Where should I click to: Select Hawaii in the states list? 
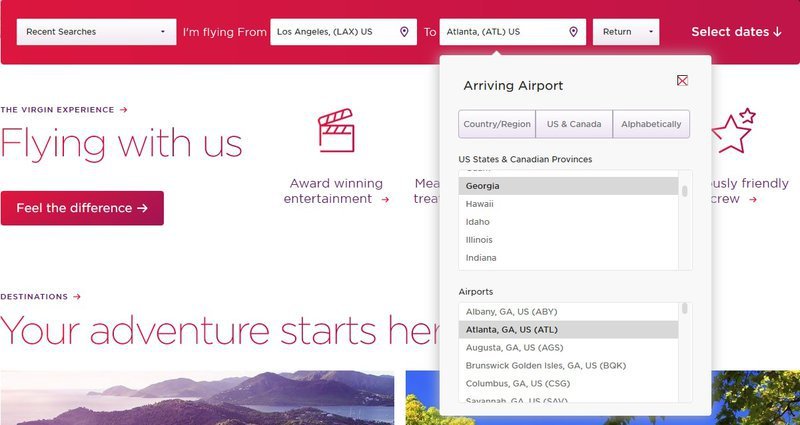[568, 204]
